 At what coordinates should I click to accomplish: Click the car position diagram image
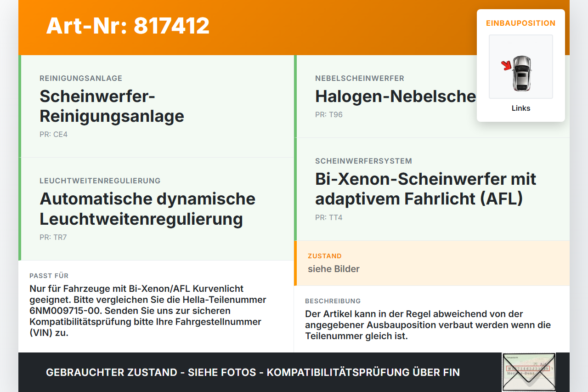pos(521,67)
